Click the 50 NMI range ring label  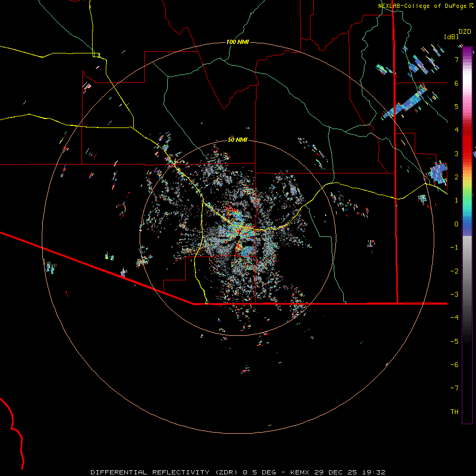pyautogui.click(x=237, y=140)
